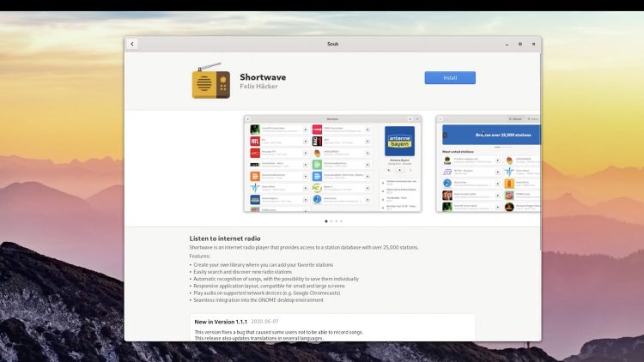Click developer name Felix Häcker

pos(258,86)
